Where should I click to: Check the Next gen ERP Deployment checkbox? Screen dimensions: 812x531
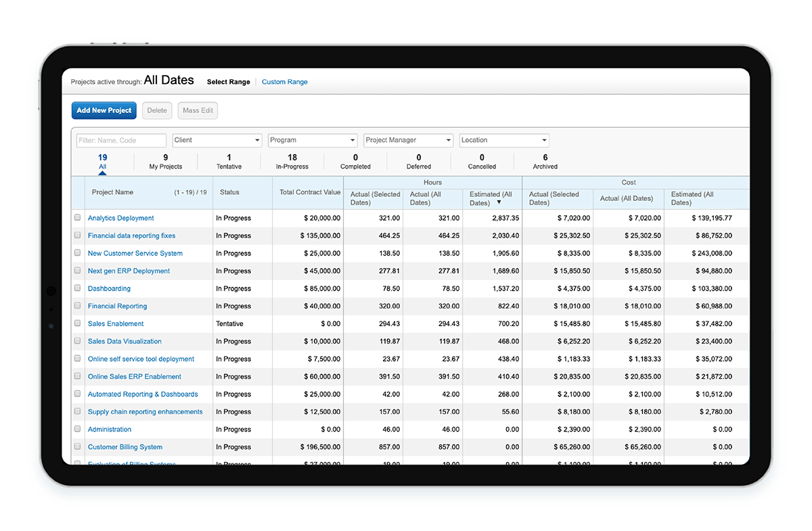coord(78,271)
